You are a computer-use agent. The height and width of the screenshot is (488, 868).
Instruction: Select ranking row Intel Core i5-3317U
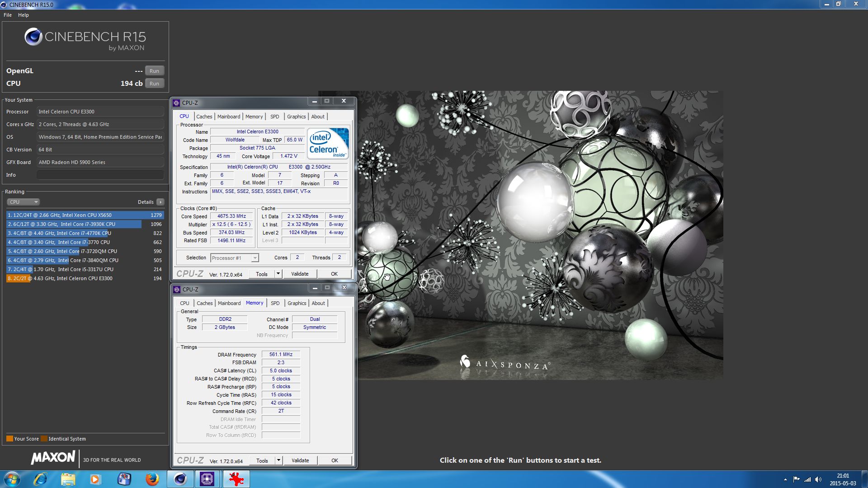[x=85, y=269]
